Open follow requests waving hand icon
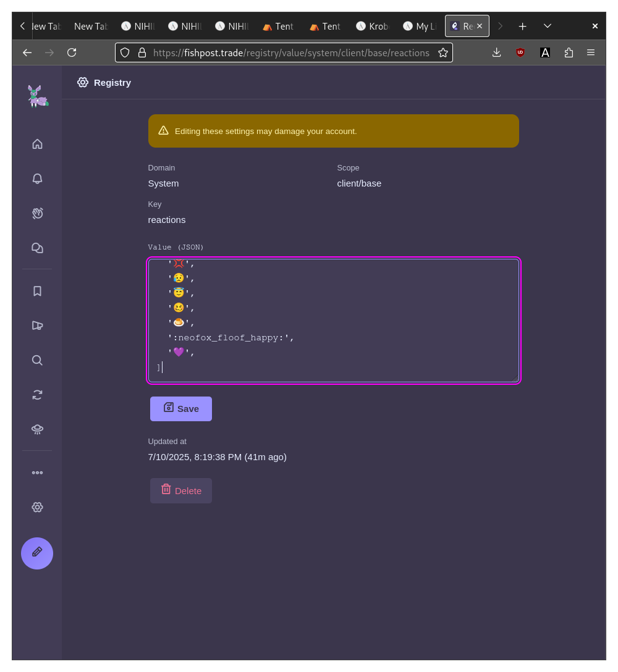Screen dimensions: 618x672 point(37,214)
